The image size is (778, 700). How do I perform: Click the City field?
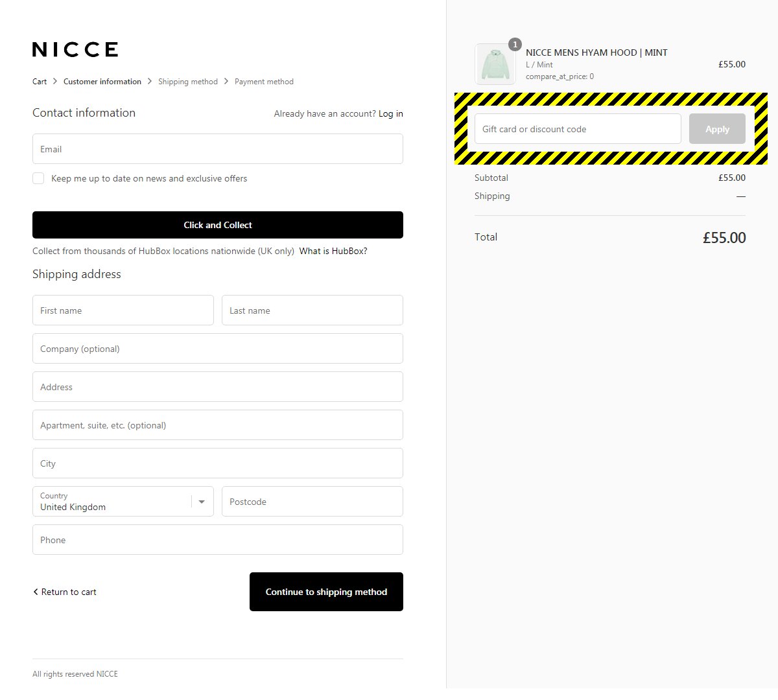pyautogui.click(x=218, y=463)
